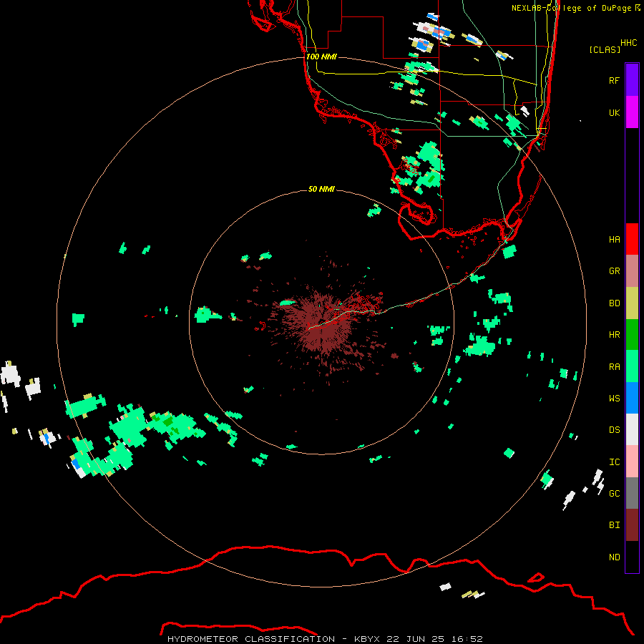This screenshot has width=644, height=644.
Task: Click the [CLAS] units label
Action: 605,49
